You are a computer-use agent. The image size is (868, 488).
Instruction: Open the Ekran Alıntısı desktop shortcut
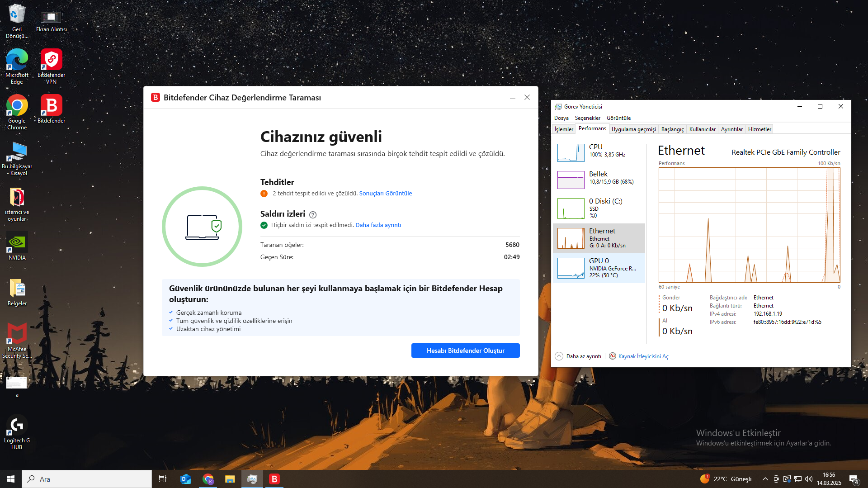51,21
